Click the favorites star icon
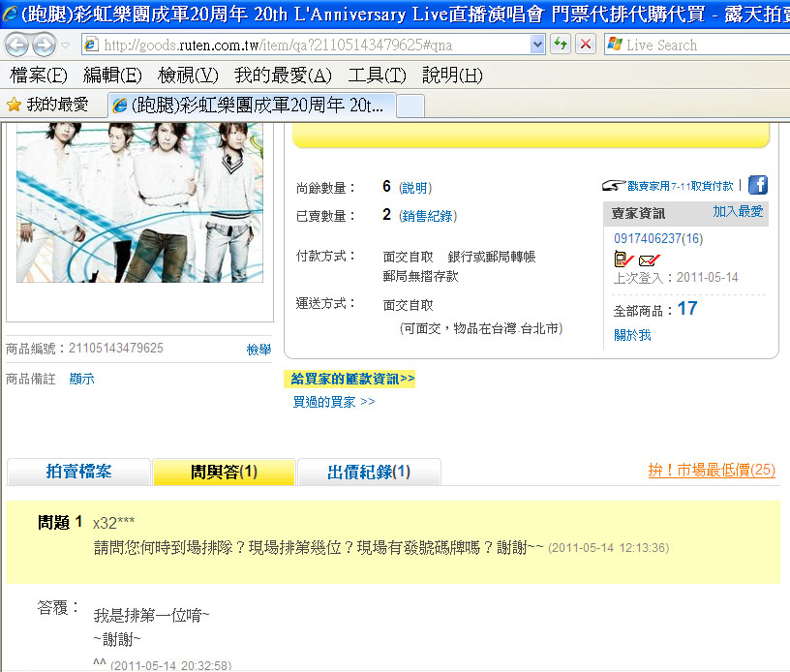The image size is (790, 672). click(15, 105)
